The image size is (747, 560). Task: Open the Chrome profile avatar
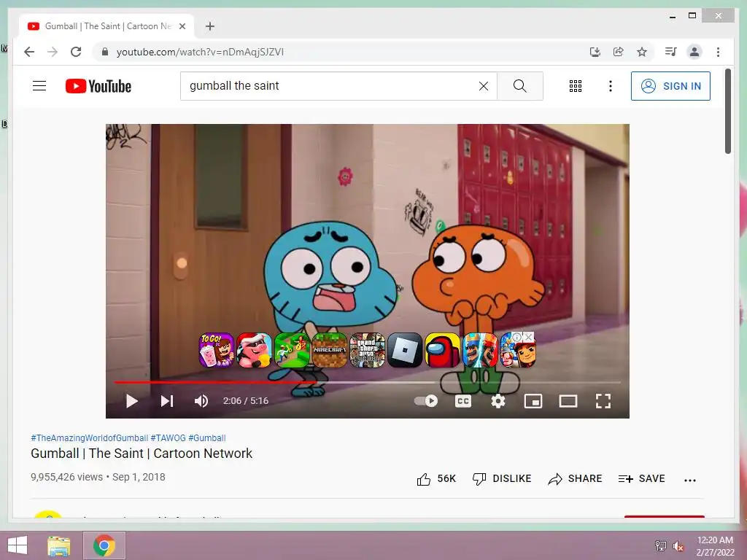coord(694,52)
